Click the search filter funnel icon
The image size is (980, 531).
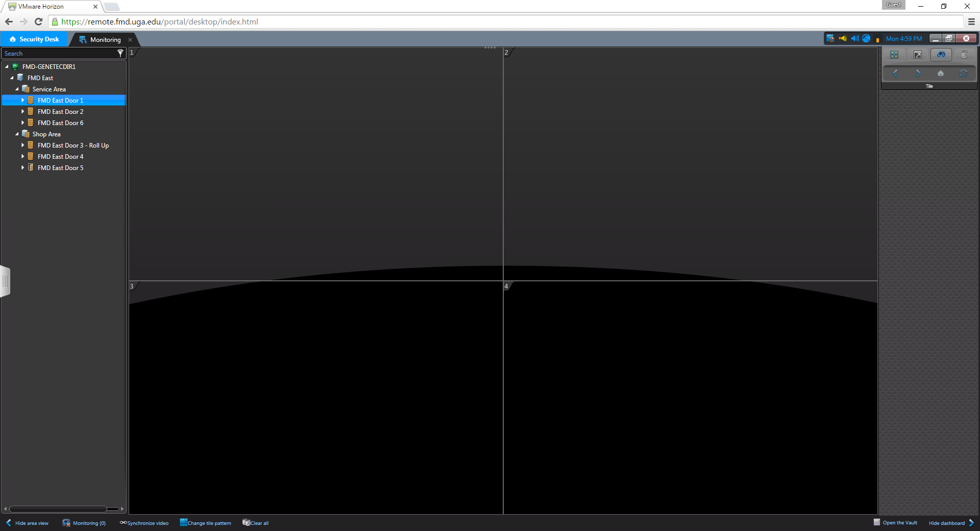pos(120,53)
